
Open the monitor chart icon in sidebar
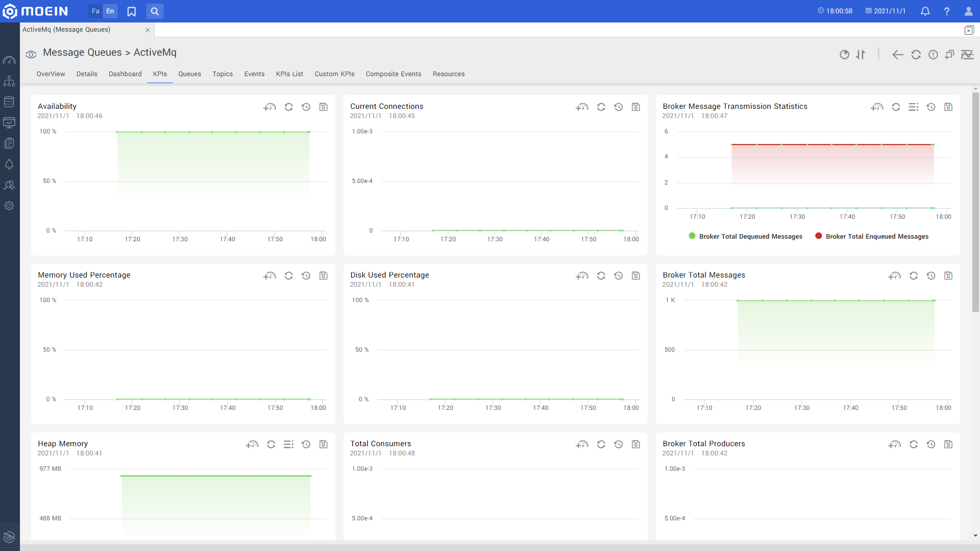tap(9, 123)
